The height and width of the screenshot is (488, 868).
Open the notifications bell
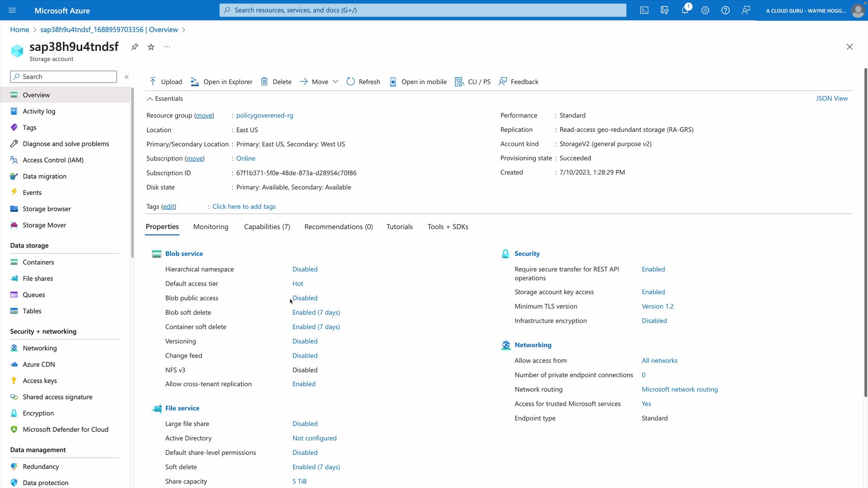(x=685, y=10)
